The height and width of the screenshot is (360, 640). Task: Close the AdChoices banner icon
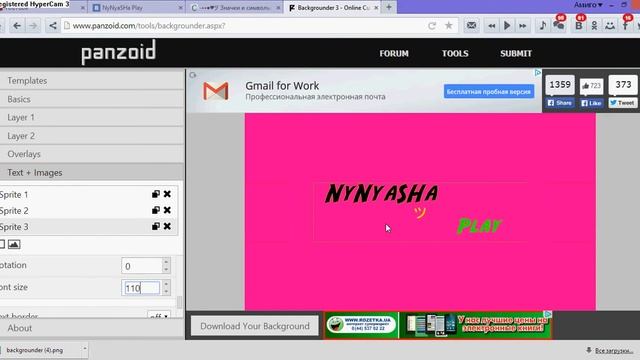[x=538, y=72]
